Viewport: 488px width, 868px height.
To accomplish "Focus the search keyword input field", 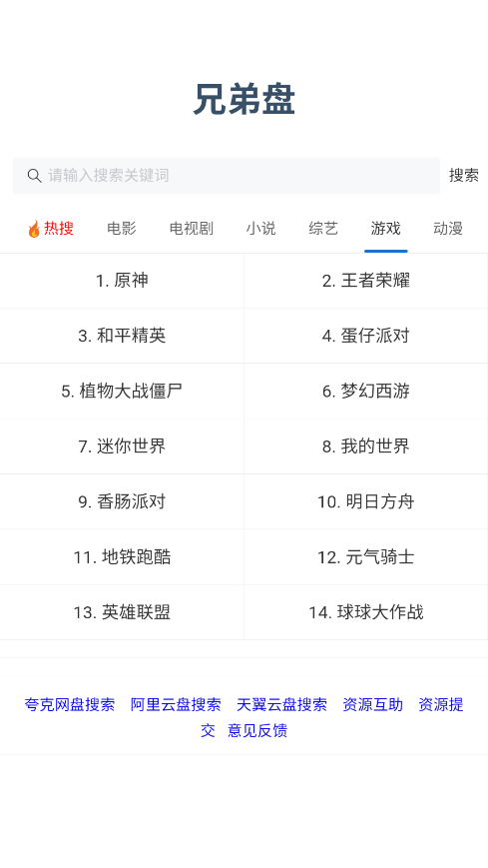I will 227,176.
